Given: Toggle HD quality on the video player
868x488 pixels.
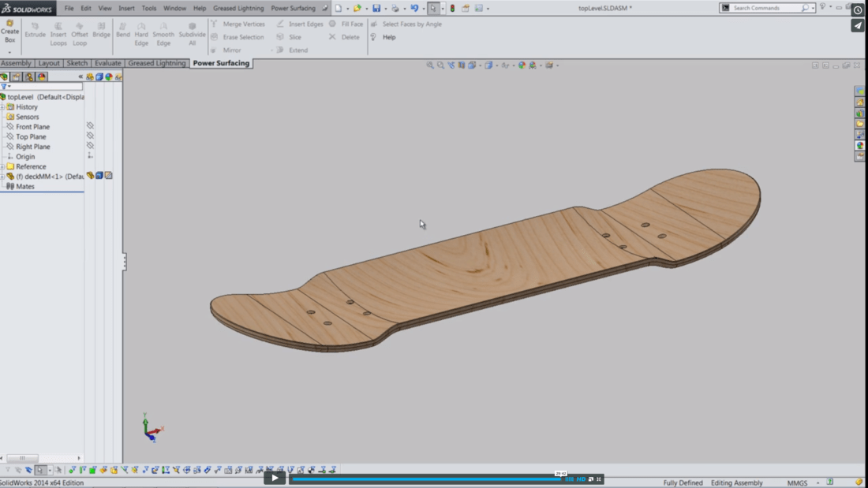Looking at the screenshot, I should tap(582, 478).
